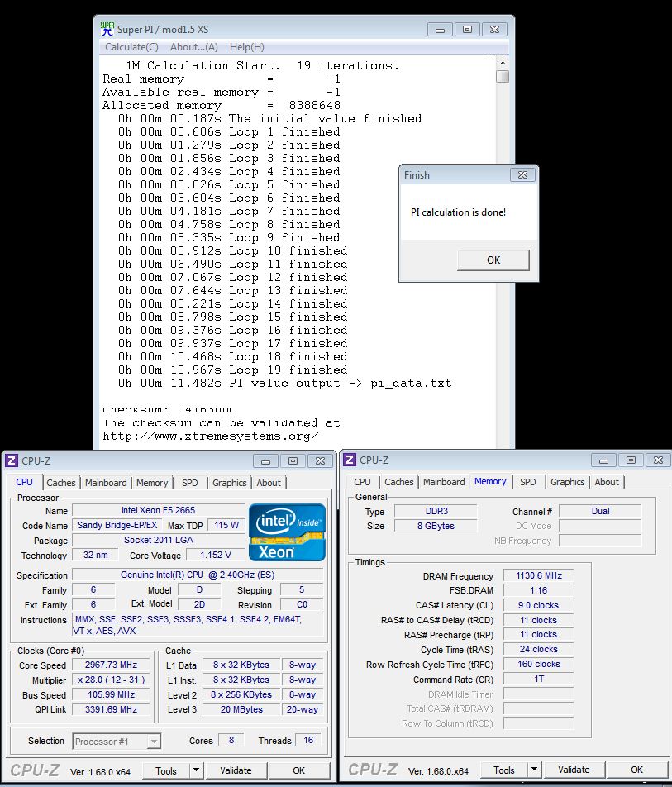Switch to About tab in right CPU-Z window
This screenshot has height=787, width=672.
tap(607, 482)
